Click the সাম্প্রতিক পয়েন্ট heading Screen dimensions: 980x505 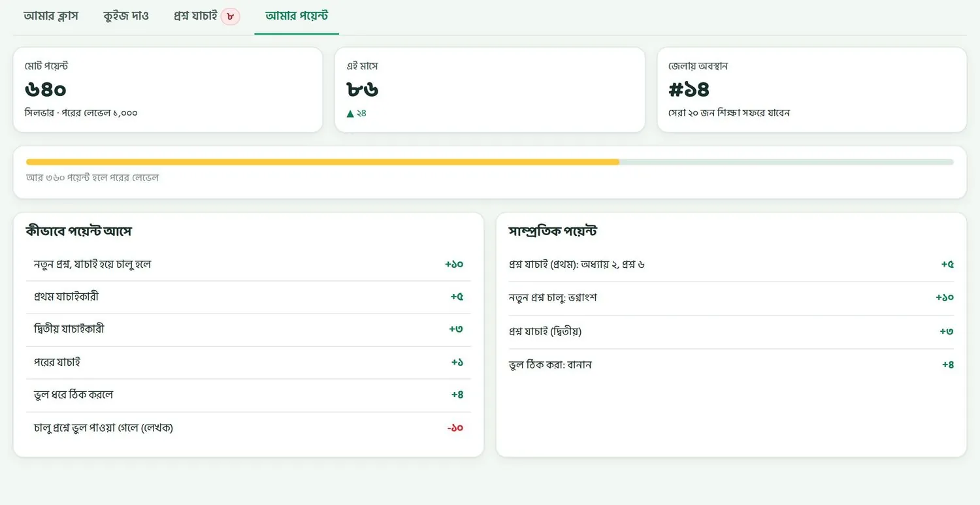(x=553, y=231)
